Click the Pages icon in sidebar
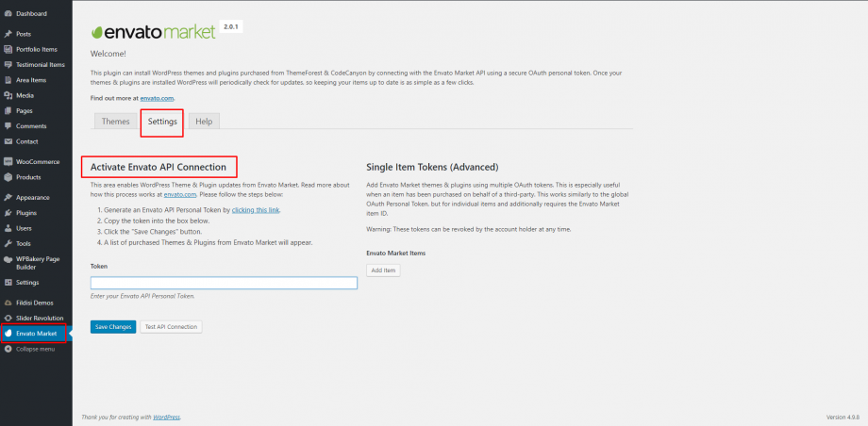Screen dimensions: 868x426 tap(8, 110)
